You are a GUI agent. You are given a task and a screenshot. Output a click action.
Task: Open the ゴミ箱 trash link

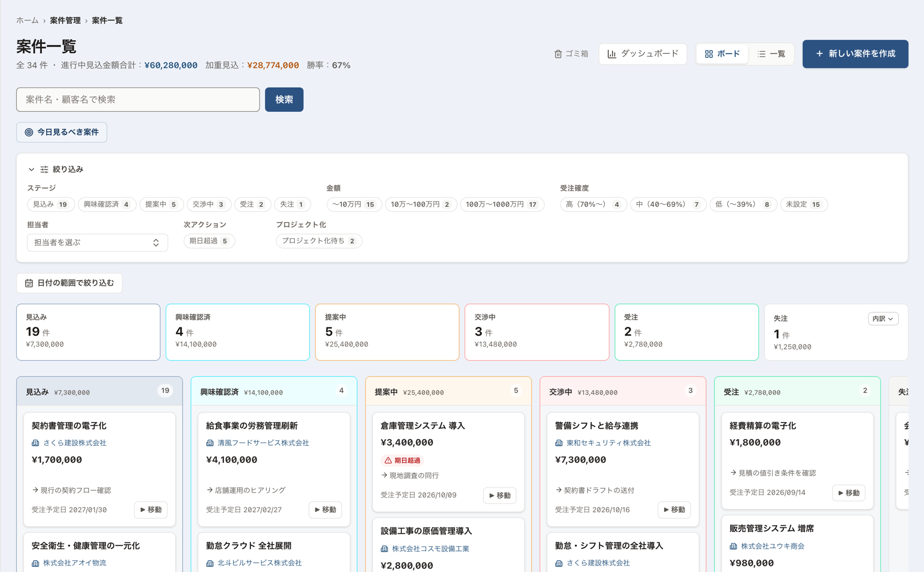[x=571, y=54]
